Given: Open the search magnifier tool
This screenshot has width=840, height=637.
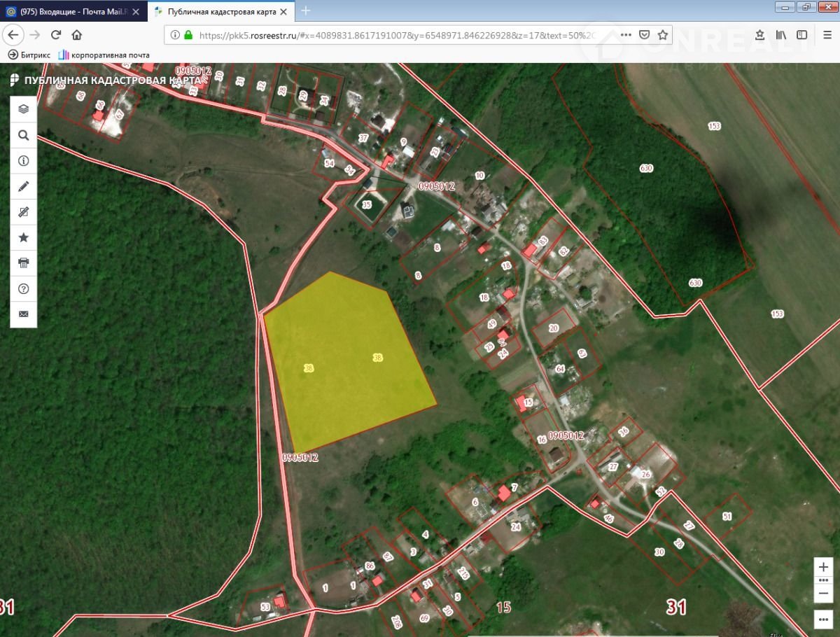Looking at the screenshot, I should click(23, 135).
